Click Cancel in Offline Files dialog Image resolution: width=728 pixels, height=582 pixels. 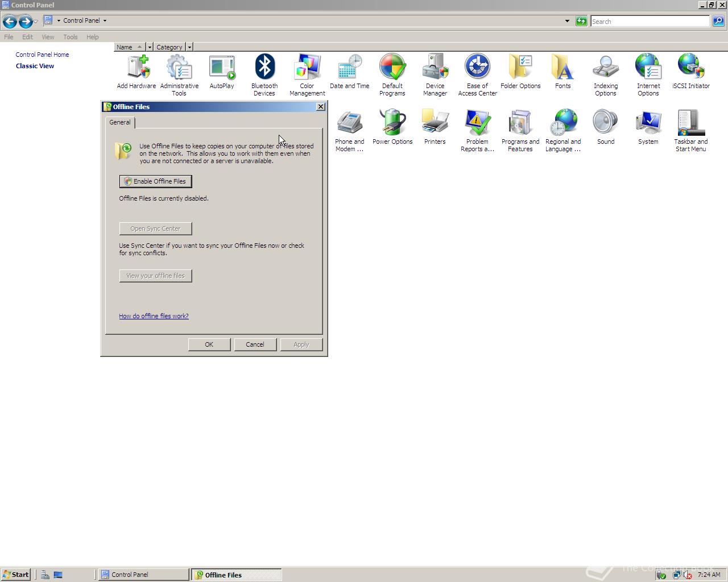point(255,344)
